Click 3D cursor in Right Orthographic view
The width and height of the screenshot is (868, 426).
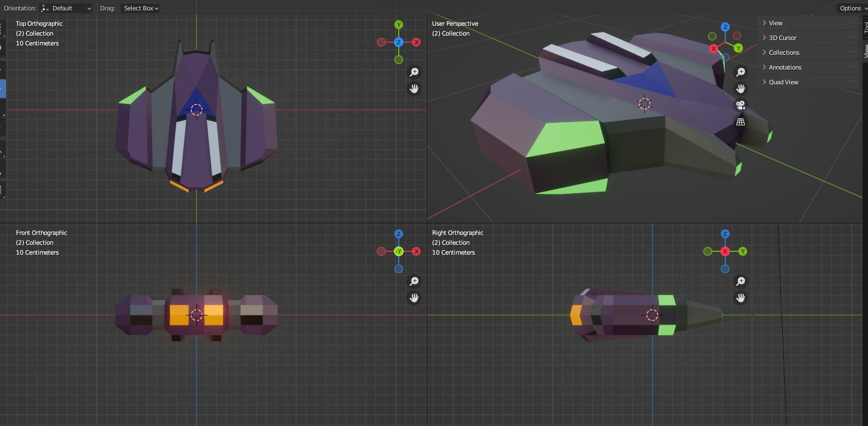tap(652, 315)
